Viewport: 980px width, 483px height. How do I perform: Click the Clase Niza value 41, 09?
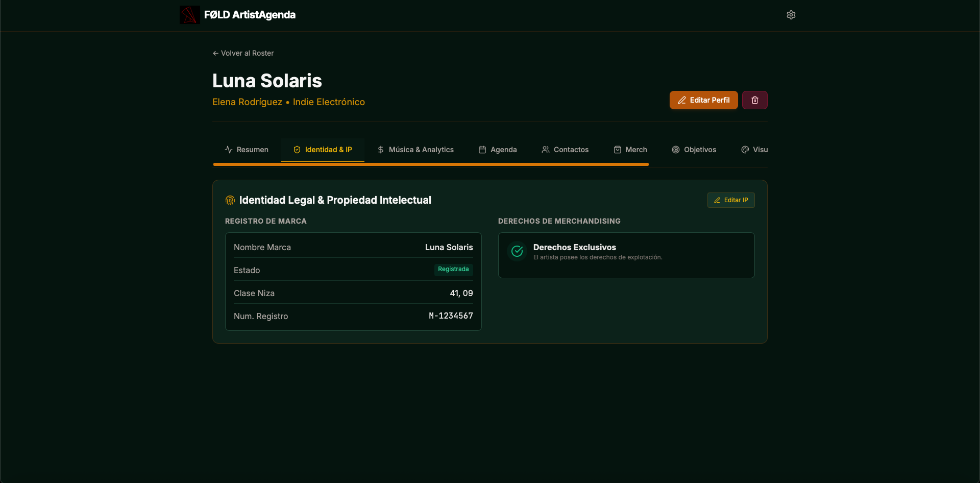tap(461, 293)
